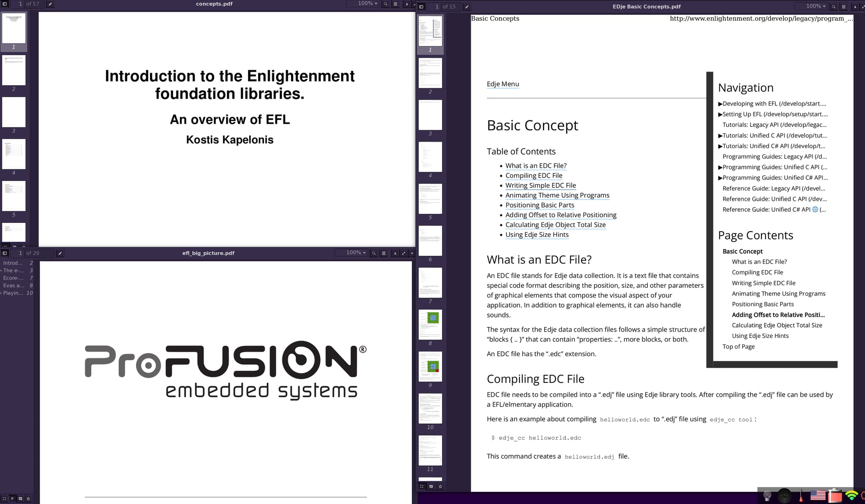The height and width of the screenshot is (504, 865).
Task: Expand 'Tutorials: Unified C# API' navigation item
Action: pyautogui.click(x=720, y=146)
